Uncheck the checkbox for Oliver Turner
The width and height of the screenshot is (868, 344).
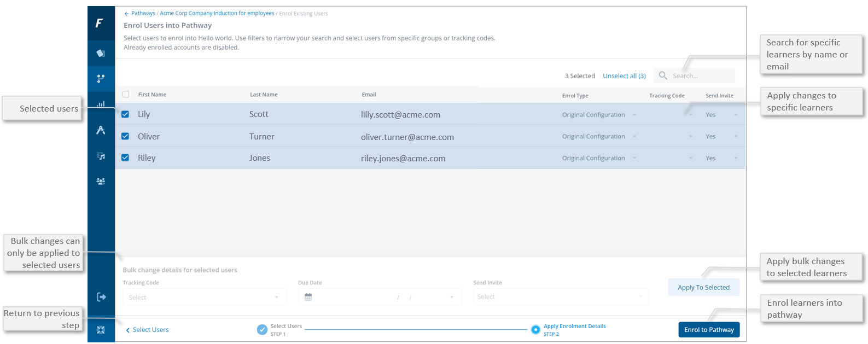125,136
